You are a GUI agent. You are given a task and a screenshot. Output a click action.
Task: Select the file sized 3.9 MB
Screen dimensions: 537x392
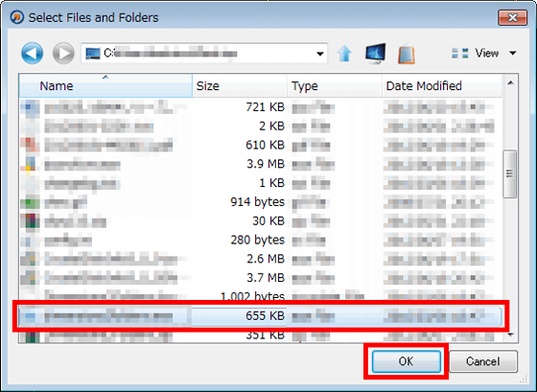260,164
